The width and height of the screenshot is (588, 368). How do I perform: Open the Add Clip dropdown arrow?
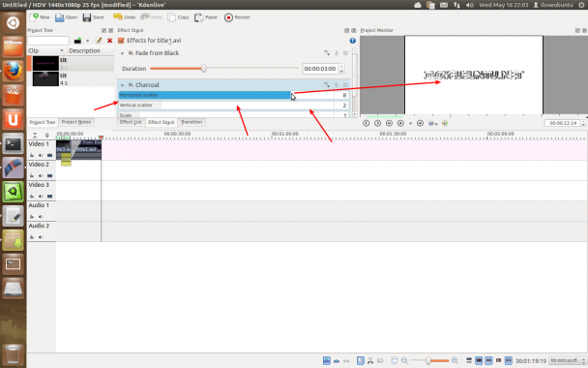(87, 41)
